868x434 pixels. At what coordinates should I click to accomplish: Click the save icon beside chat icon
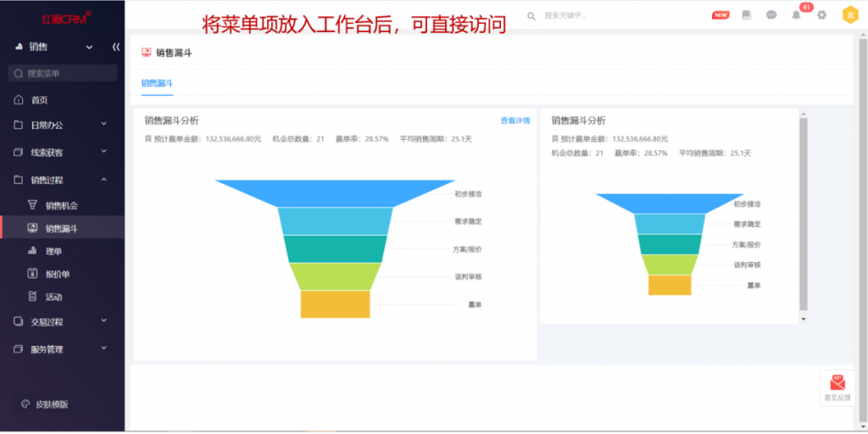pos(746,15)
